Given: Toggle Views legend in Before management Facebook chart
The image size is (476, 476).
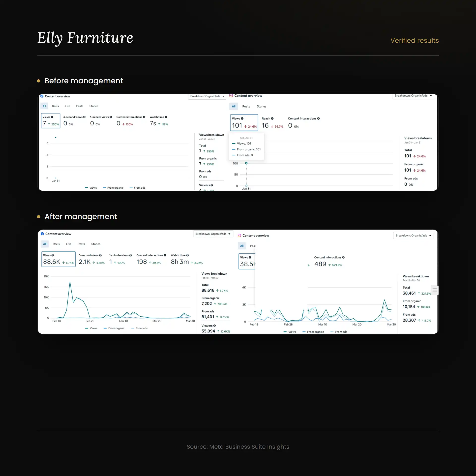Looking at the screenshot, I should [91, 188].
